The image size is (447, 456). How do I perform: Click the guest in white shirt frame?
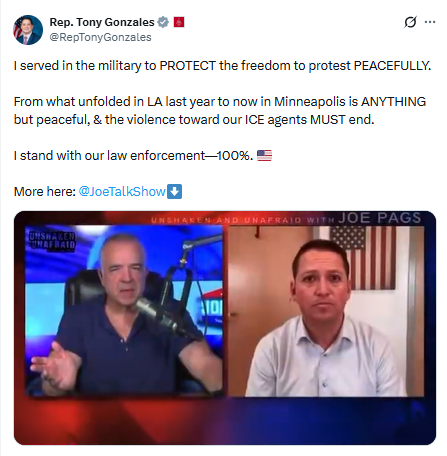point(326,311)
